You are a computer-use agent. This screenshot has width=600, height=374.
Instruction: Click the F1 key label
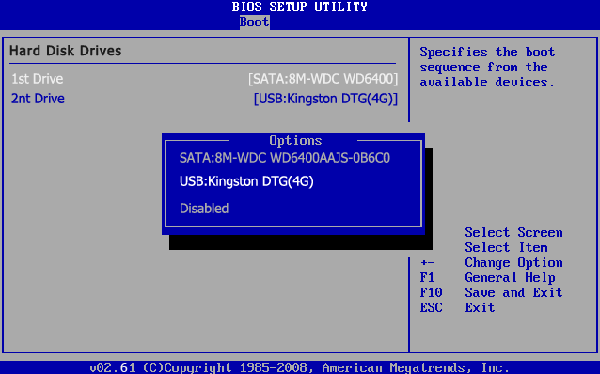(427, 278)
